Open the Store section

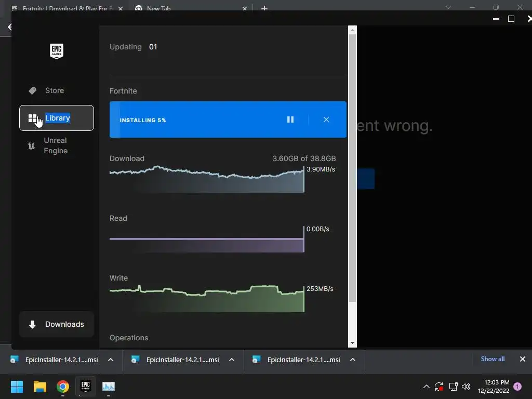(56, 90)
